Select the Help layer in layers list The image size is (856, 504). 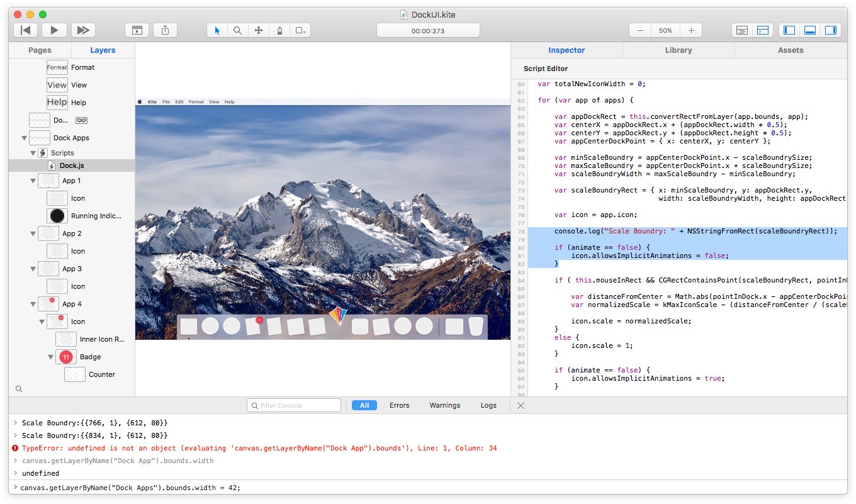72,103
